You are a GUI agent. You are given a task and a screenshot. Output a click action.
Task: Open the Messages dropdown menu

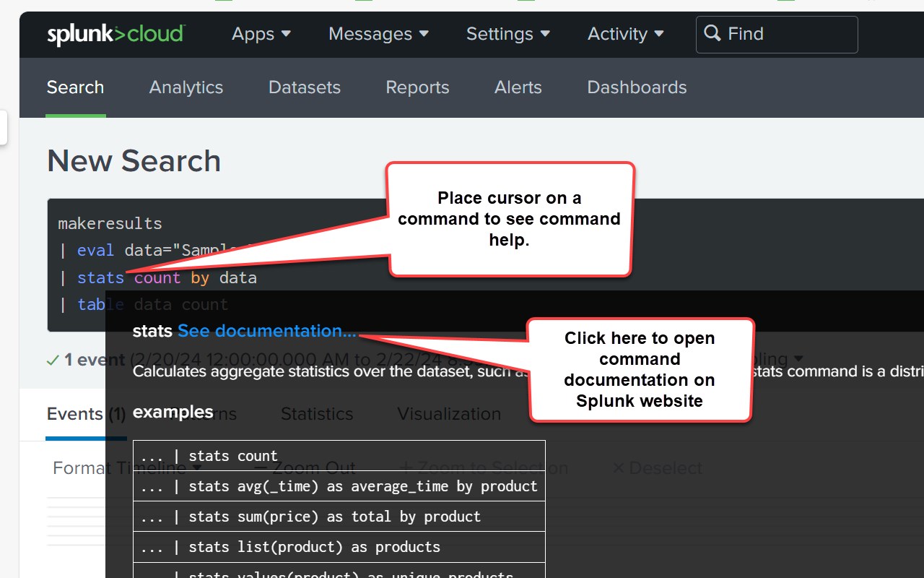379,34
